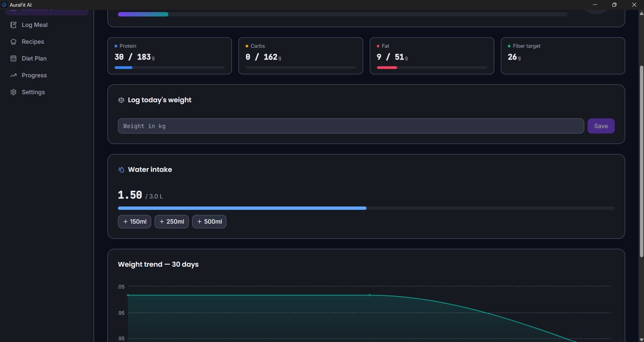Click the AuraFit AI app icon in title bar
Image resolution: width=644 pixels, height=342 pixels.
4,5
